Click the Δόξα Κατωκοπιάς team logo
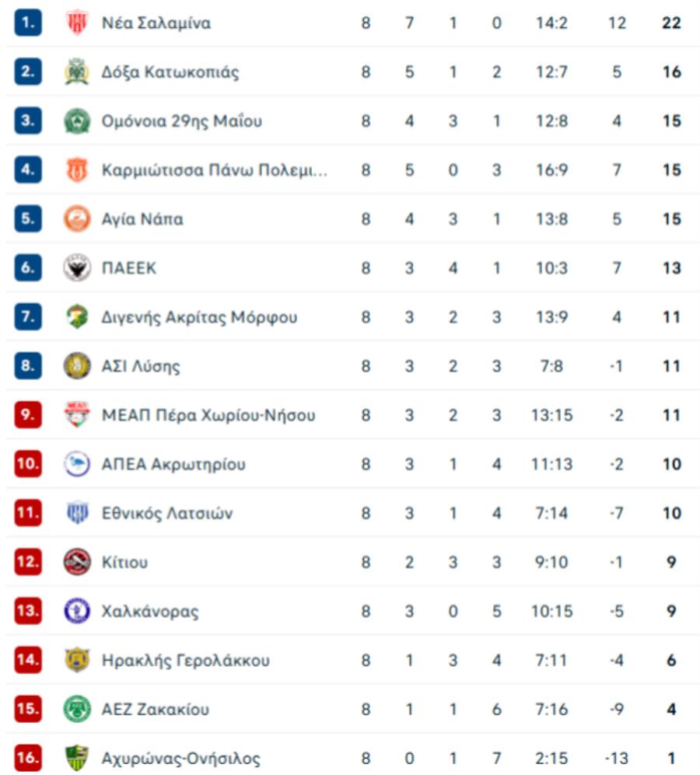 pos(76,72)
